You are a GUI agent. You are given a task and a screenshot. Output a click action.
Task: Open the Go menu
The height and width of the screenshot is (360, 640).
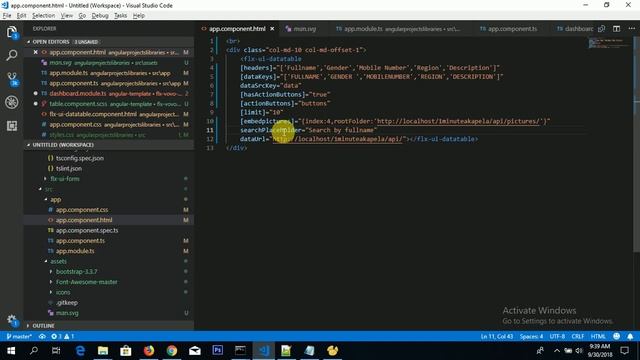(x=82, y=16)
